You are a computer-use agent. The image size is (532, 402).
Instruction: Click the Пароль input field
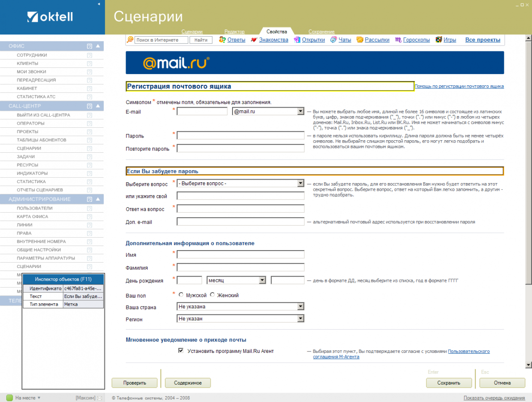(x=241, y=135)
